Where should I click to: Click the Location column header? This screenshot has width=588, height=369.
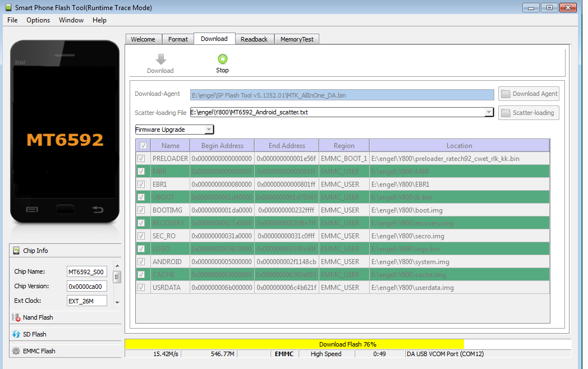459,145
